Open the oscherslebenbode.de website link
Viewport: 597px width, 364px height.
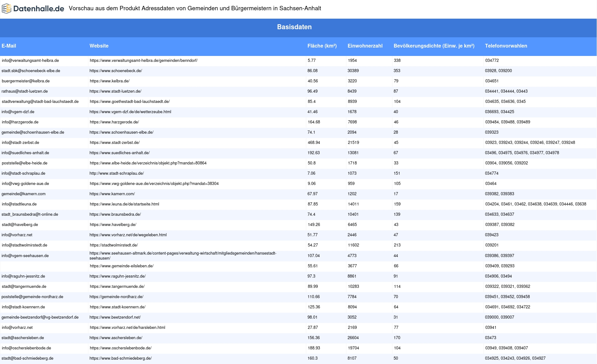pos(121,348)
